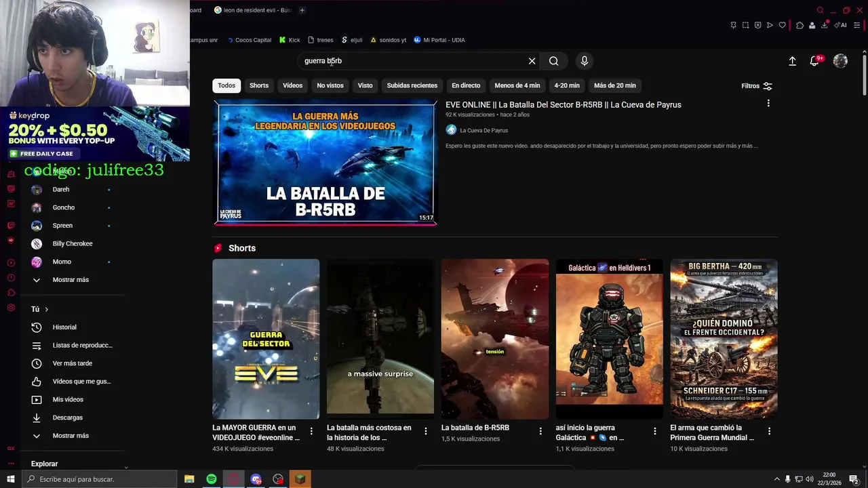Open options for La batalla de B-R5RB short
868x488 pixels.
540,431
